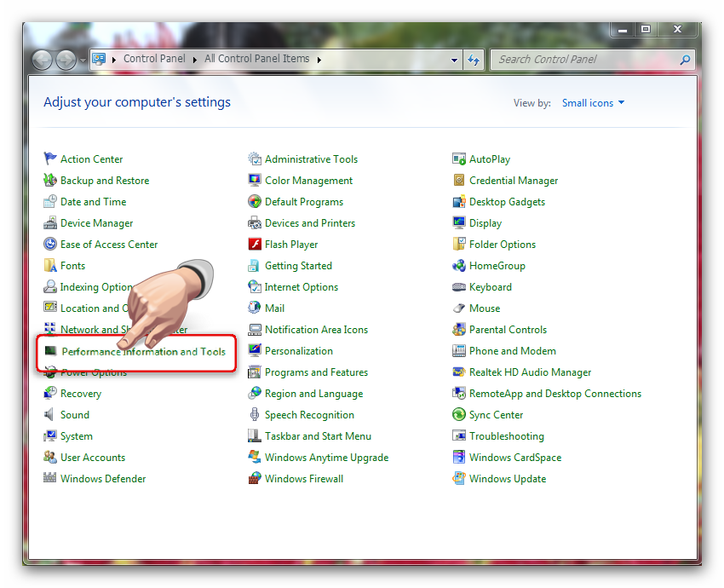The width and height of the screenshot is (724, 588).
Task: Expand arrow after All Control Panel Items
Action: coord(319,60)
